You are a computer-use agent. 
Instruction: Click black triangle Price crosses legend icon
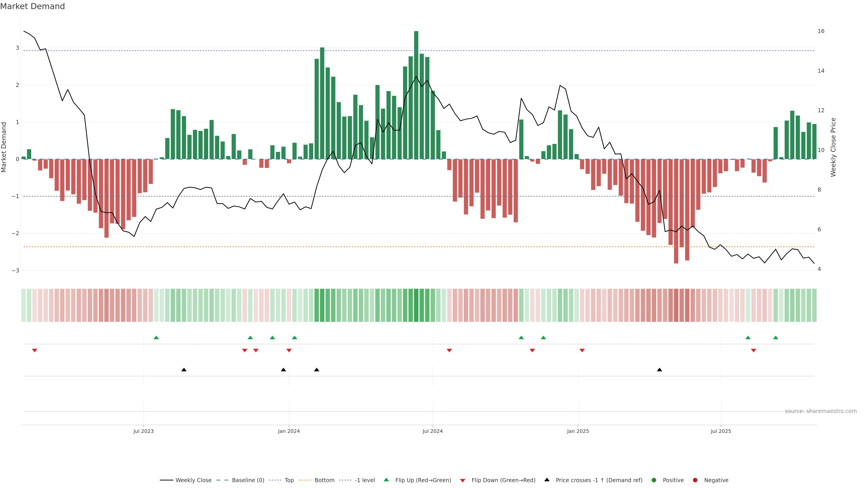tap(547, 480)
